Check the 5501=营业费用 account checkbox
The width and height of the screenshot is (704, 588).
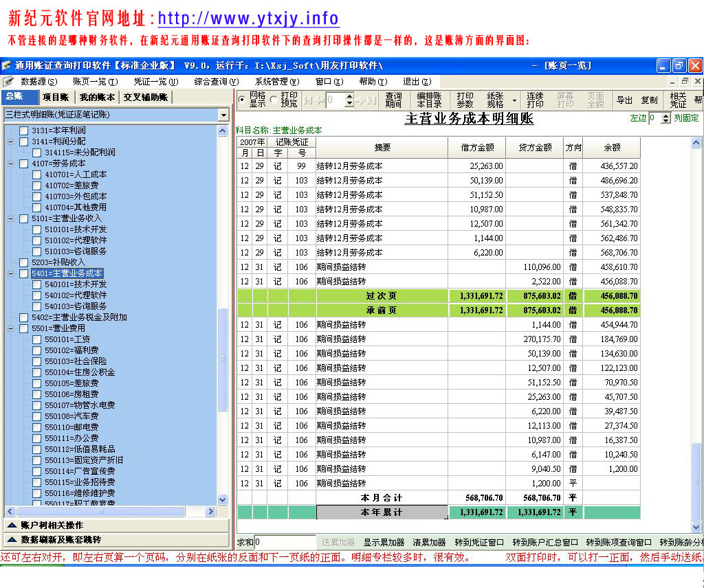coord(24,328)
